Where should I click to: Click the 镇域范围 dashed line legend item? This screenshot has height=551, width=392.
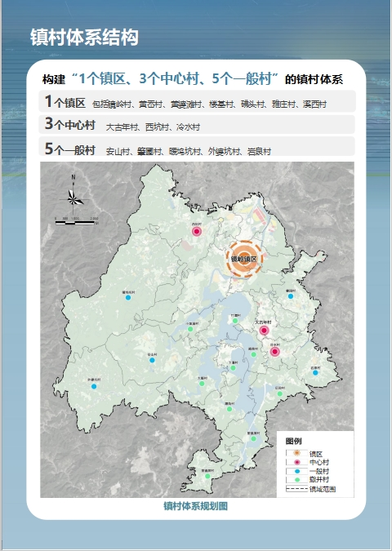pyautogui.click(x=311, y=489)
